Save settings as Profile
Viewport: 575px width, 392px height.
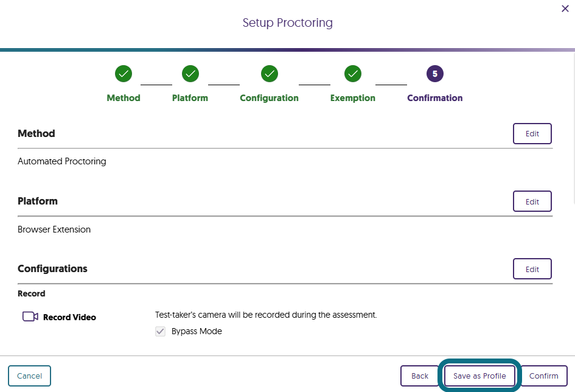click(479, 376)
